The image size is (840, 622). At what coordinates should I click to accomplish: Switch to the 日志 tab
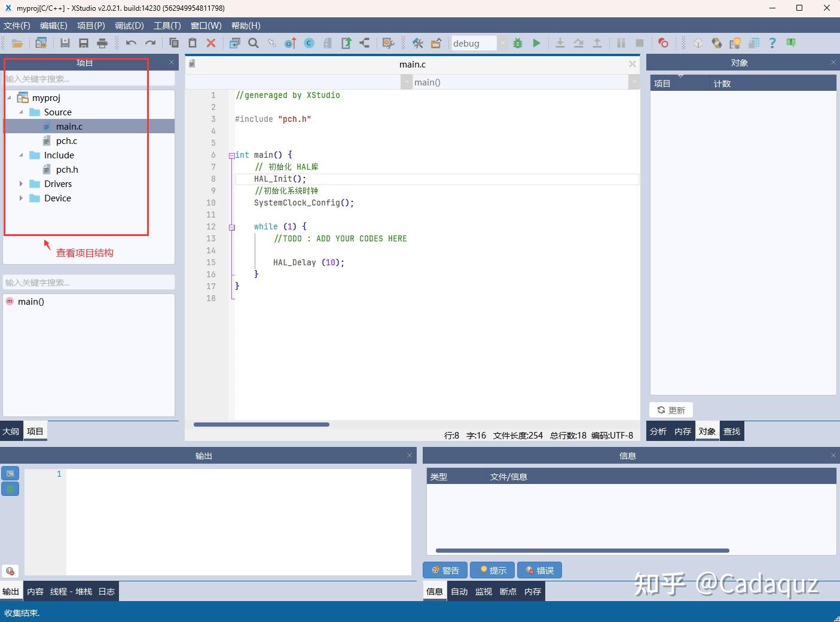tap(106, 592)
